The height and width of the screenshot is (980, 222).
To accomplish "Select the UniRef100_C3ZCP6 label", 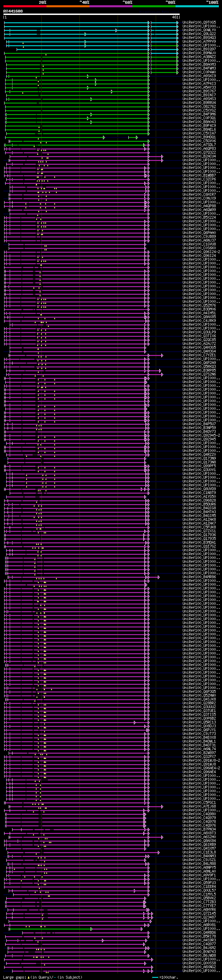I will (x=199, y=179).
